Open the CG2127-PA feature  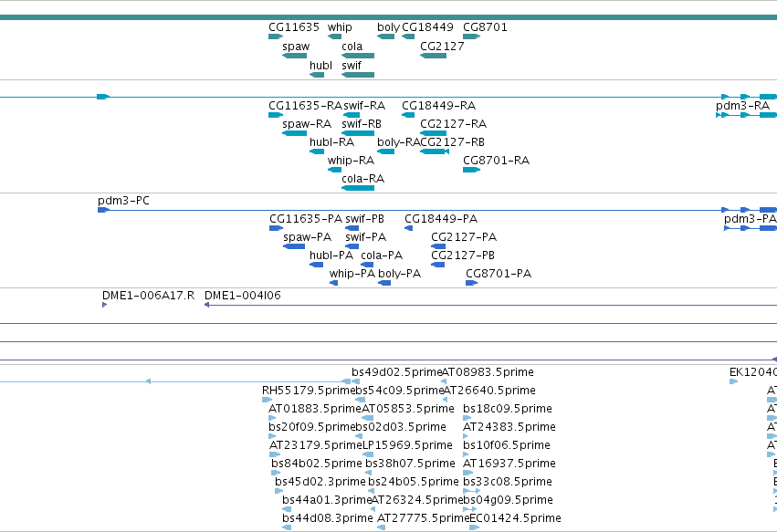click(x=438, y=246)
